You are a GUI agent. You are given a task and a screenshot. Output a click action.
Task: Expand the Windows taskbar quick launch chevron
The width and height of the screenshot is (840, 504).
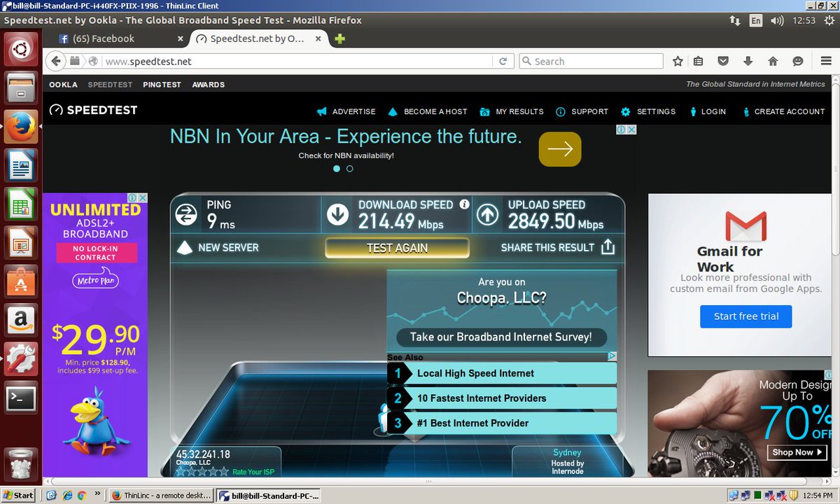[97, 494]
